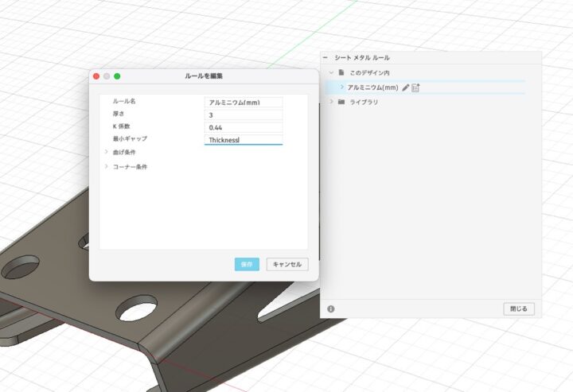Click the save-to-library icon beside アルミニウム(mm)
The width and height of the screenshot is (573, 392).
pos(415,87)
